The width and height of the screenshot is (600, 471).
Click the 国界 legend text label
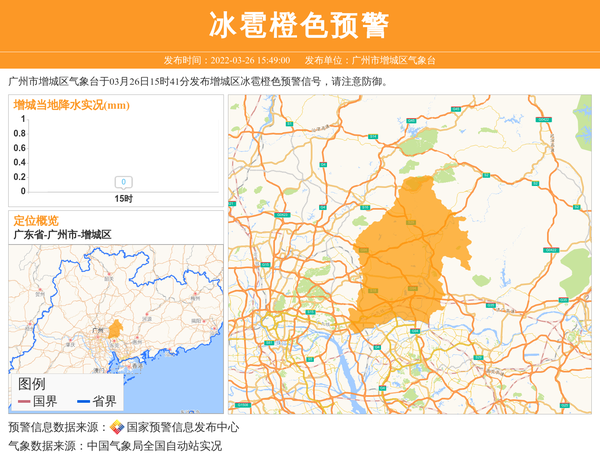click(x=45, y=402)
